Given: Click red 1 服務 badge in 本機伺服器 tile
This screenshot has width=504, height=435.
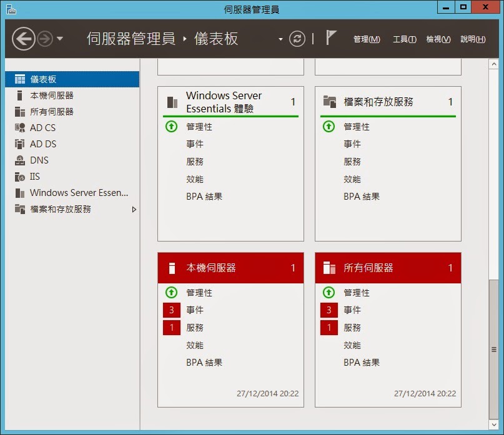Looking at the screenshot, I should [172, 328].
